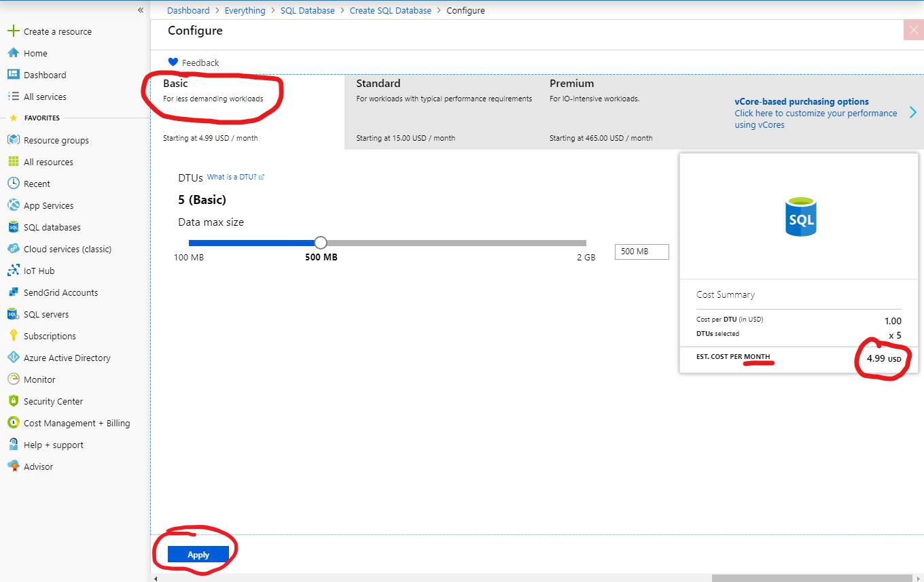The image size is (924, 582).
Task: Click the SQL databases icon in sidebar
Action: [13, 227]
